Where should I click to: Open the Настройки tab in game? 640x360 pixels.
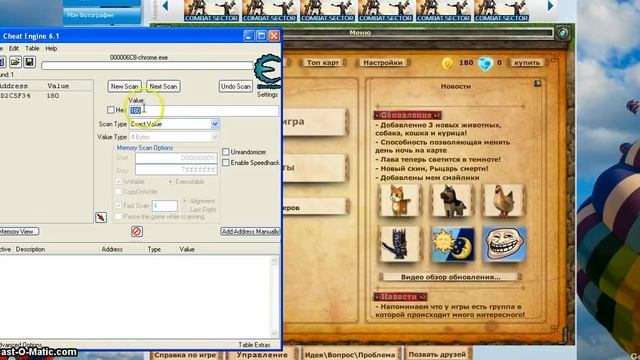(x=383, y=62)
